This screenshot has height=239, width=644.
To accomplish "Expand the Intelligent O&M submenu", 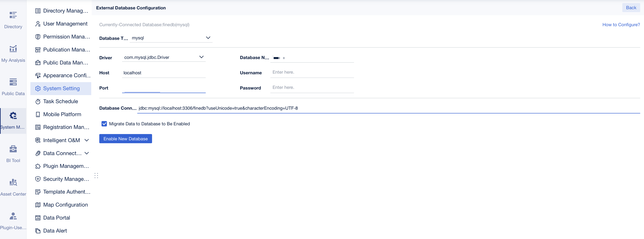I will pos(87,140).
